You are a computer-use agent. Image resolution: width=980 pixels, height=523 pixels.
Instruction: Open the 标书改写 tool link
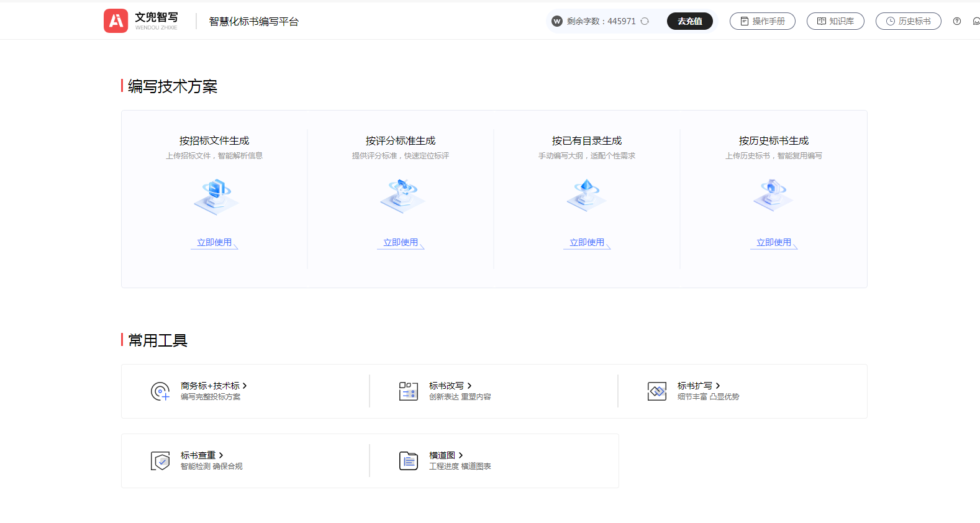(x=450, y=386)
